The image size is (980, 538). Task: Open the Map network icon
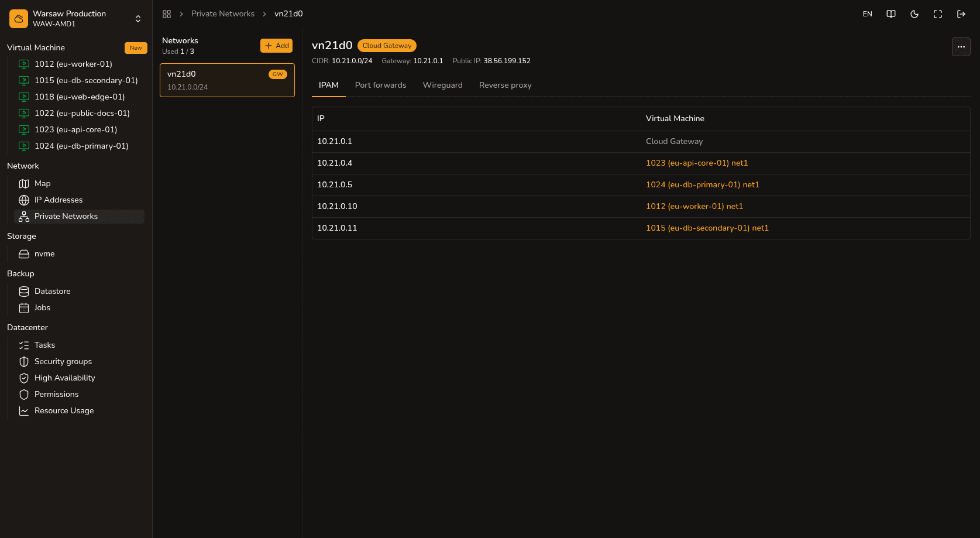coord(24,184)
